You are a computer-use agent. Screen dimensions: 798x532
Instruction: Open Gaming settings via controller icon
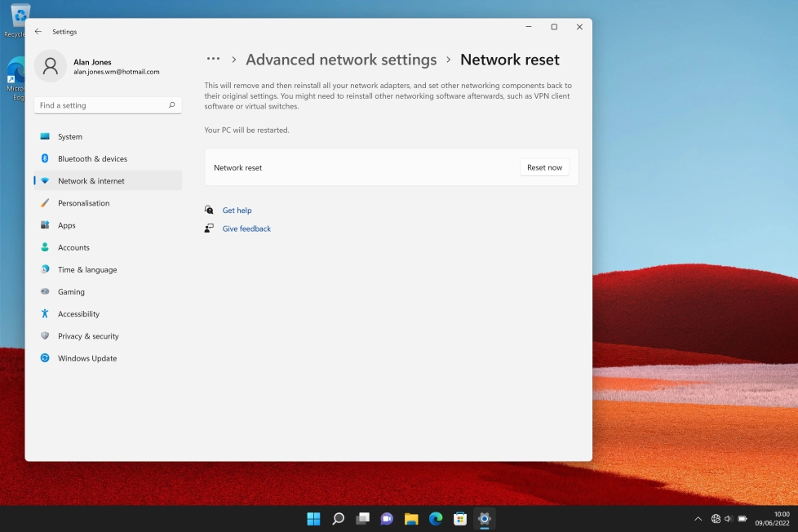(45, 291)
